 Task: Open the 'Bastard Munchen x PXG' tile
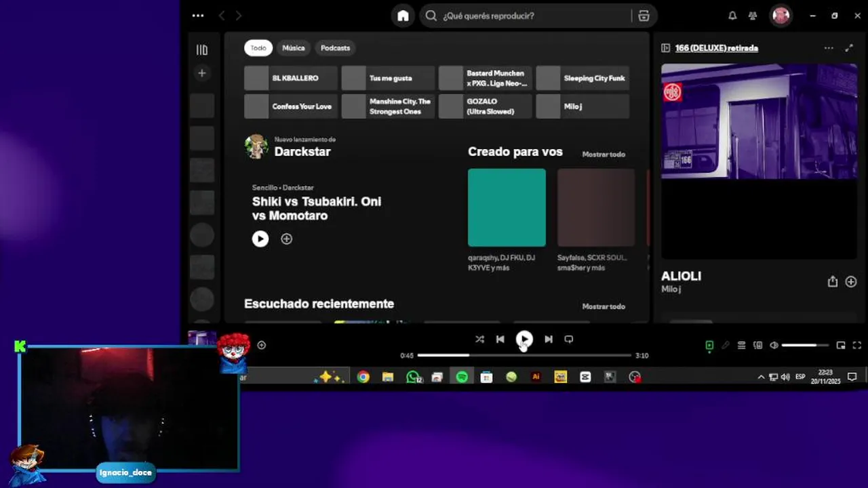click(x=486, y=78)
